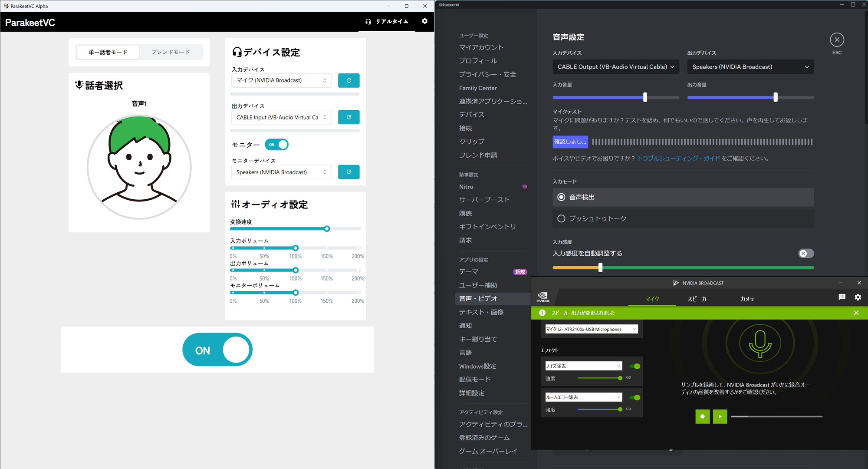
Task: Dismiss the speaker output changed notification
Action: [856, 313]
